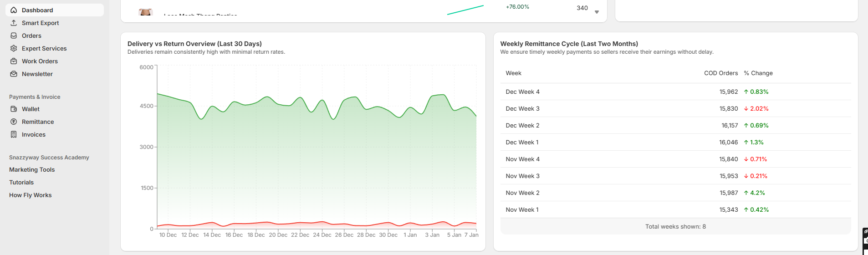The width and height of the screenshot is (868, 255).
Task: Click the 7 Jan axis label
Action: click(471, 235)
